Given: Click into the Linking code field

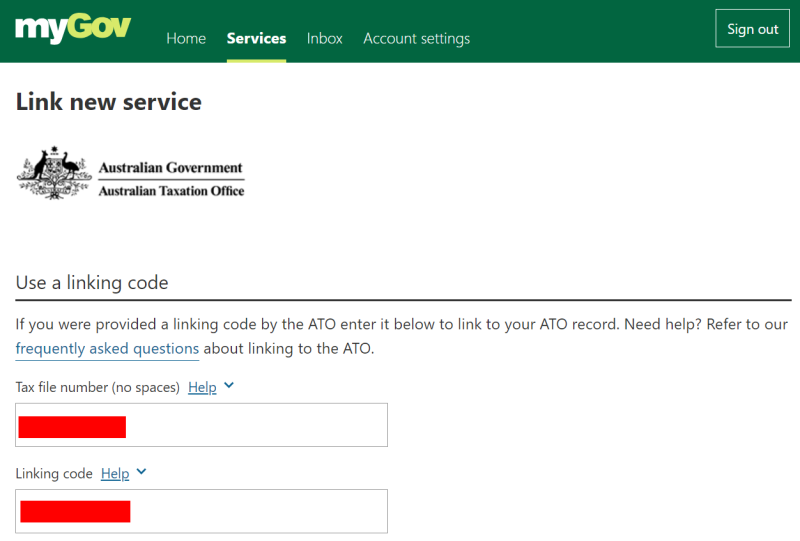Looking at the screenshot, I should click(202, 511).
